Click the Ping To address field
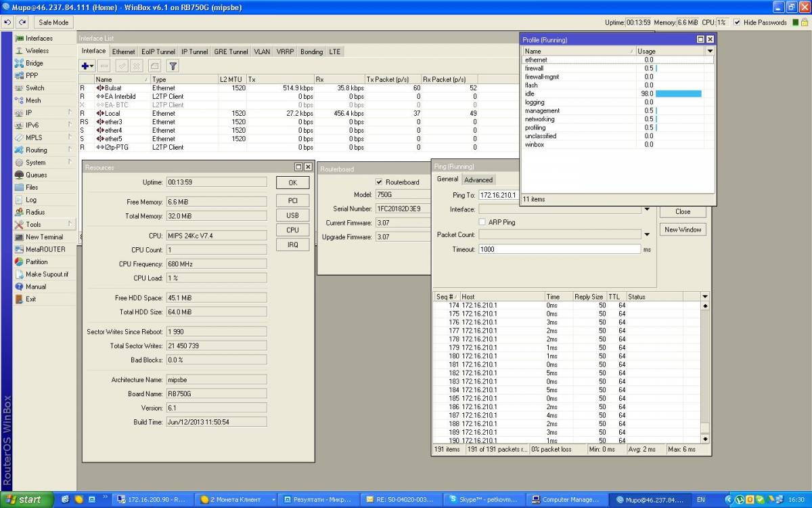This screenshot has height=508, width=812. pyautogui.click(x=497, y=195)
